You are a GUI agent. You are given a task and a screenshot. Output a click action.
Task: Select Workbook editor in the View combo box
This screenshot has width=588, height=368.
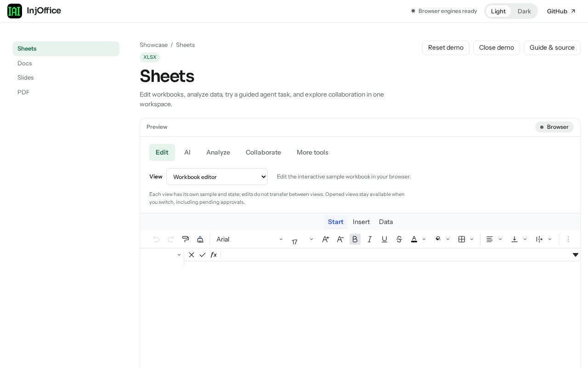(217, 177)
